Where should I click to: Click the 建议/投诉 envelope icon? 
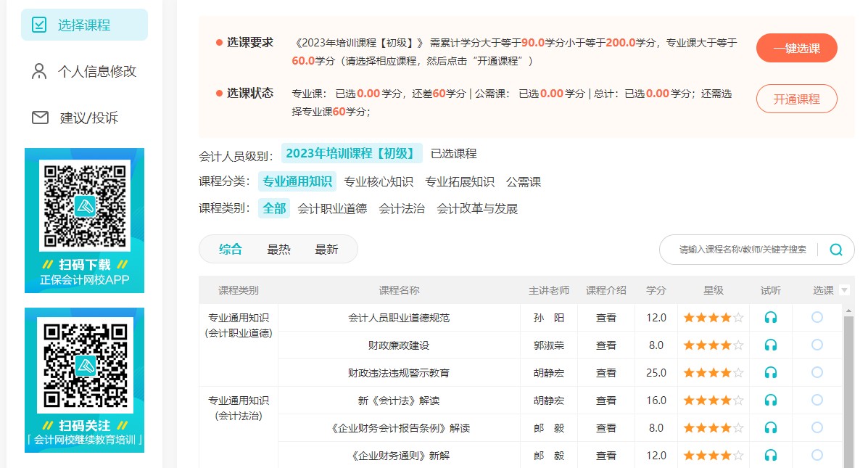(x=40, y=118)
